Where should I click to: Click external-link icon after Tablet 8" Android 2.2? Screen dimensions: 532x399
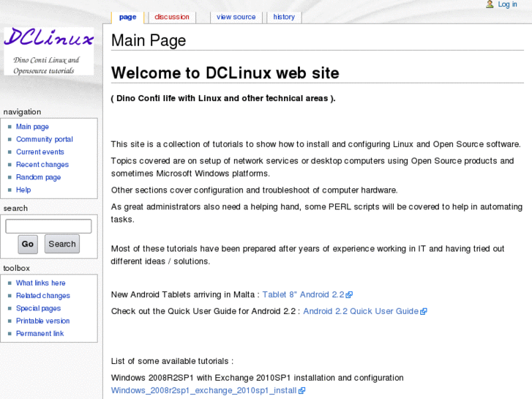pos(349,295)
